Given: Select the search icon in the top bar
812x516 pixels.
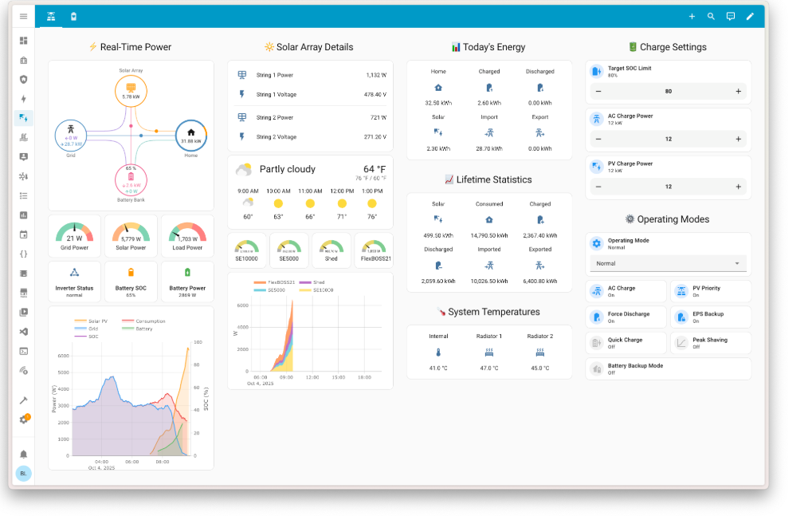Looking at the screenshot, I should point(710,16).
